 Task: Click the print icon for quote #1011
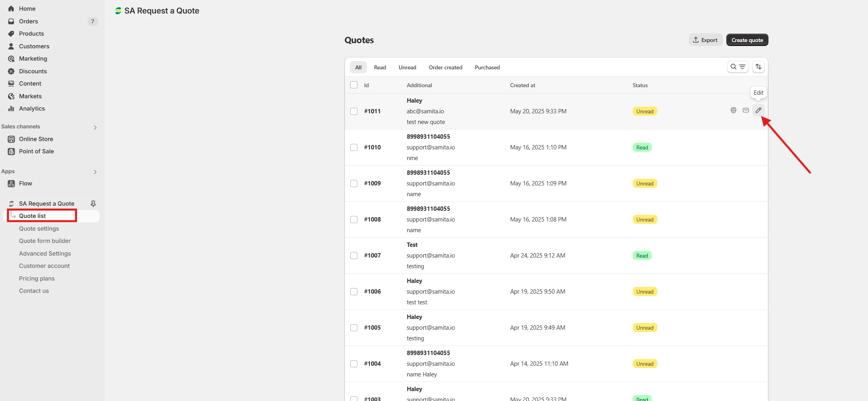click(733, 110)
